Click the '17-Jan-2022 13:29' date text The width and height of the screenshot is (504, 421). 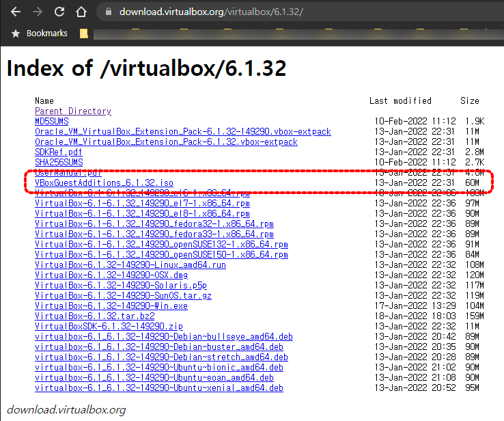coord(415,306)
